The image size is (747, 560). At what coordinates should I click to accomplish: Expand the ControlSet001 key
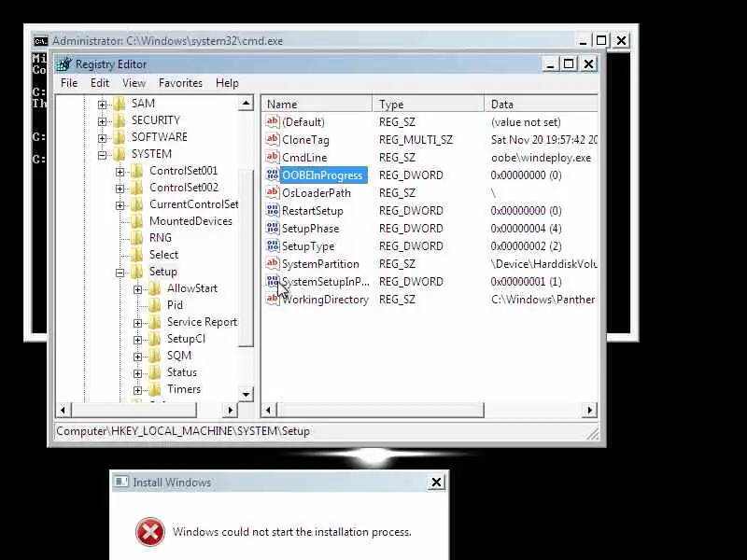point(120,172)
